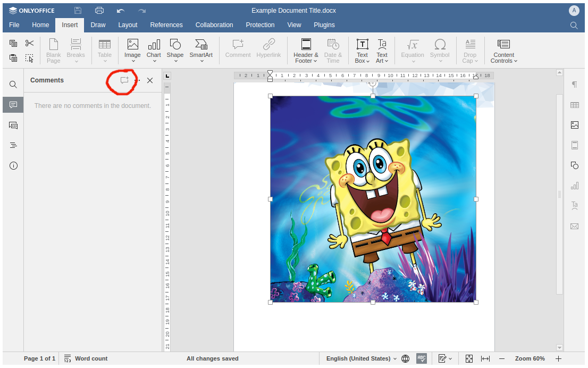Click the user avatar labeled A
The width and height of the screenshot is (588, 368).
pyautogui.click(x=574, y=11)
